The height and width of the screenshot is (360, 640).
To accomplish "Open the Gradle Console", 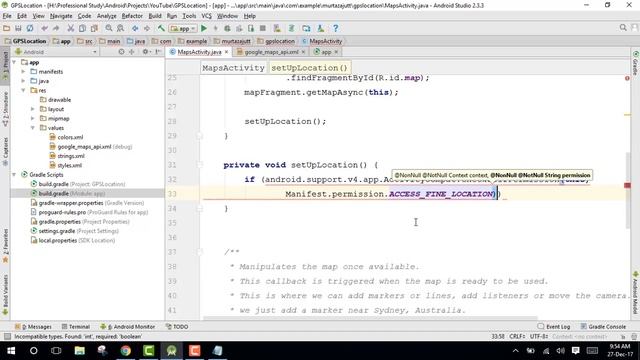I will point(603,327).
